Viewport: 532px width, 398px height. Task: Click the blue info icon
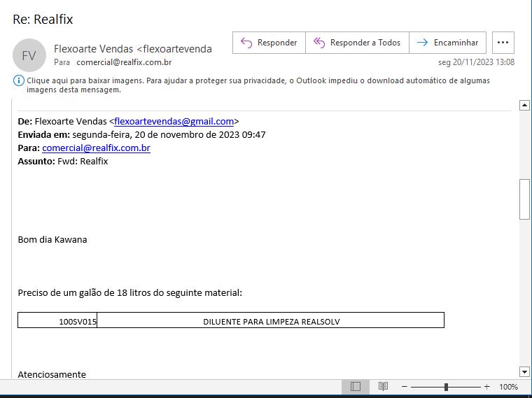tap(18, 80)
